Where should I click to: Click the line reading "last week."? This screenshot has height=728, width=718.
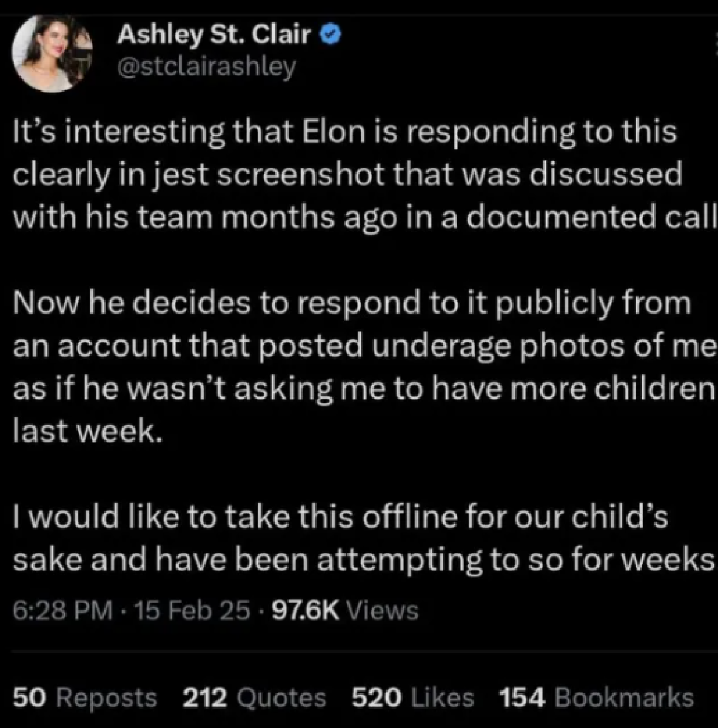88,432
